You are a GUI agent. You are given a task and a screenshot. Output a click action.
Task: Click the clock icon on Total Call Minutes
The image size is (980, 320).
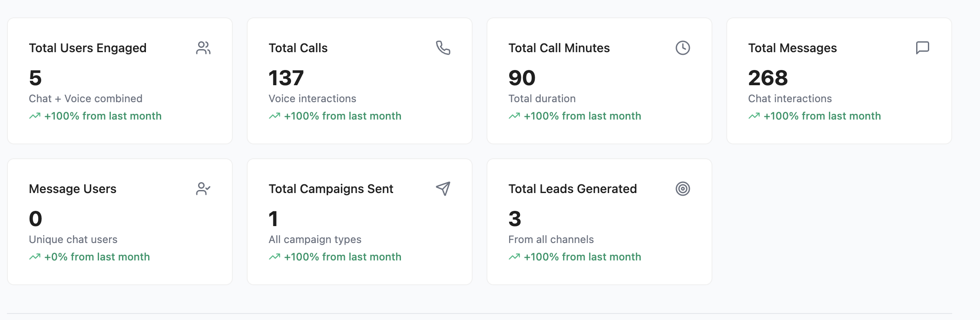coord(683,48)
